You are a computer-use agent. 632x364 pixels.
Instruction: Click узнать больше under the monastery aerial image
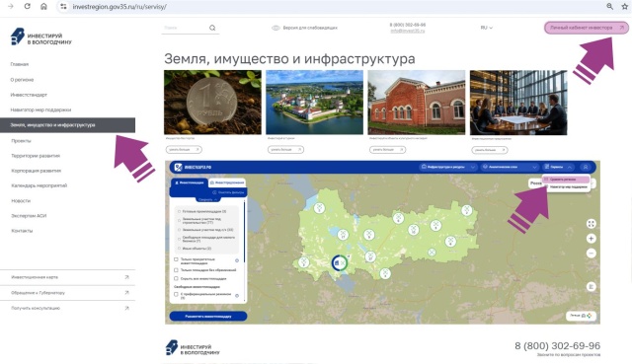tap(285, 149)
